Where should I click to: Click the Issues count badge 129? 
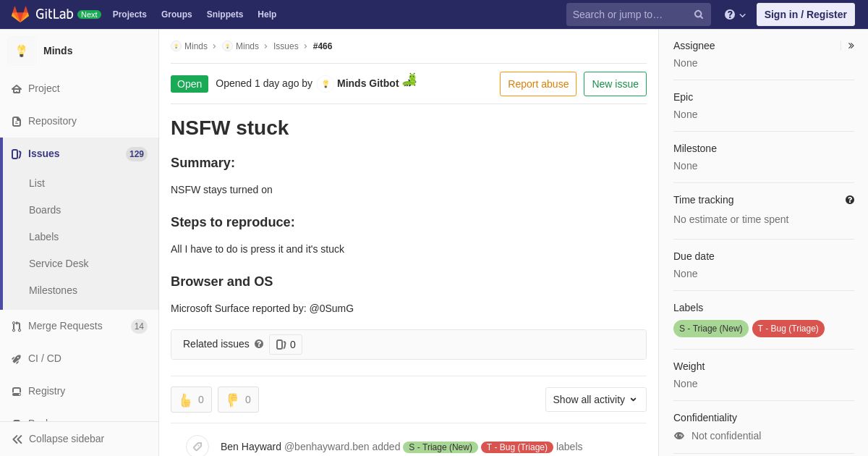137,154
